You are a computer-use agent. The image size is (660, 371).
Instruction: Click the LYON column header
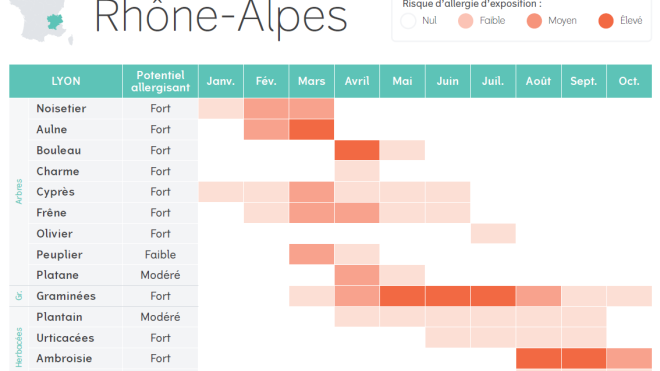[x=66, y=81]
